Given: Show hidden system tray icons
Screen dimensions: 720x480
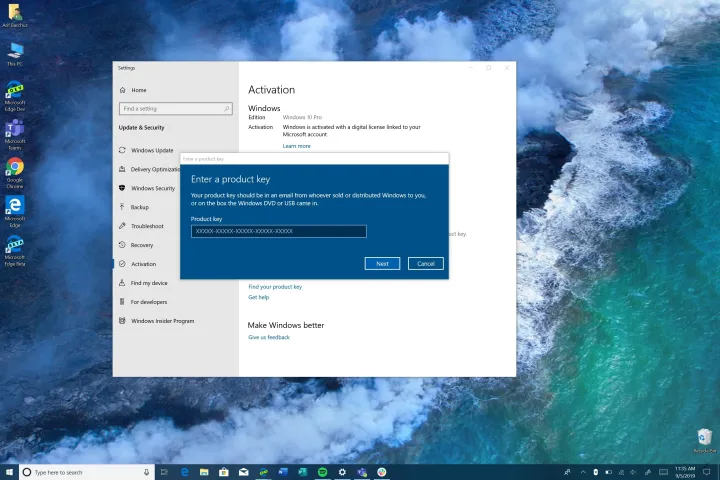Looking at the screenshot, I should [x=583, y=472].
